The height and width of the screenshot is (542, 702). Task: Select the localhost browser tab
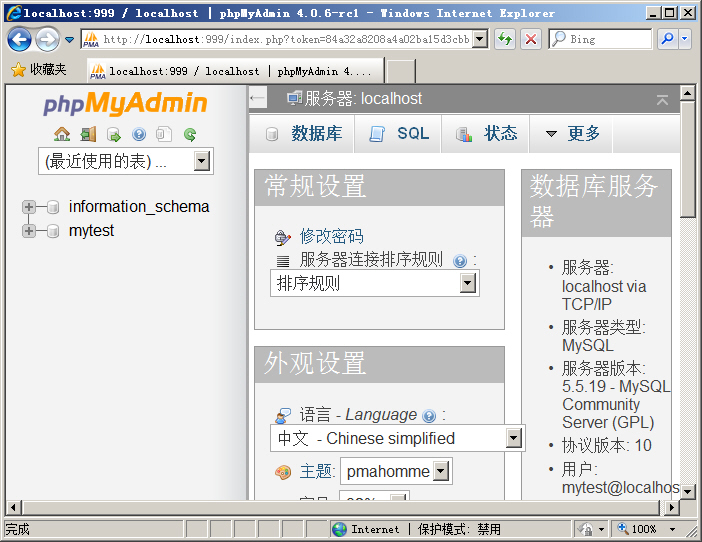(236, 71)
